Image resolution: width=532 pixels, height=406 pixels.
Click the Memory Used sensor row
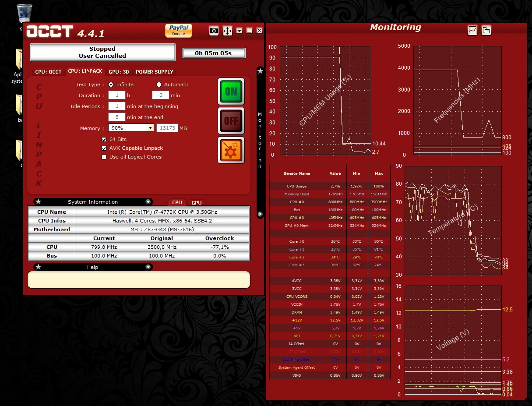pos(330,194)
